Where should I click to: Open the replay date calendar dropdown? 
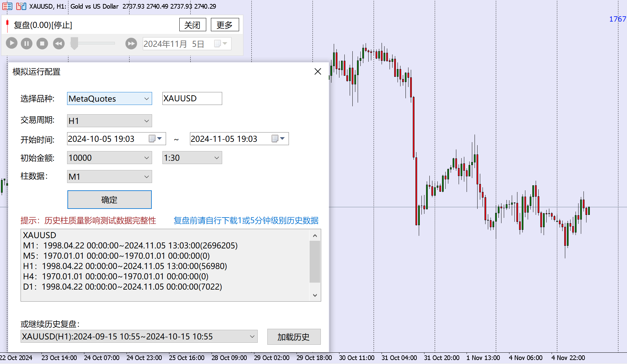[221, 44]
